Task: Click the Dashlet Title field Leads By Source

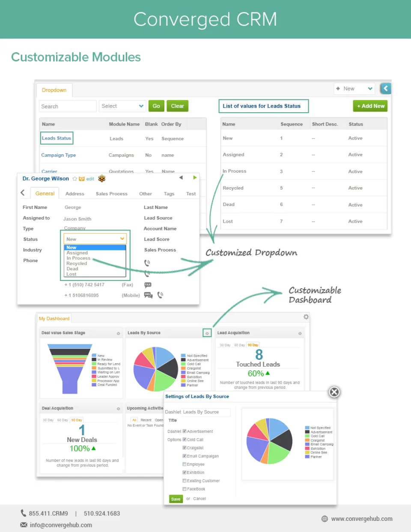Action: 206,412
